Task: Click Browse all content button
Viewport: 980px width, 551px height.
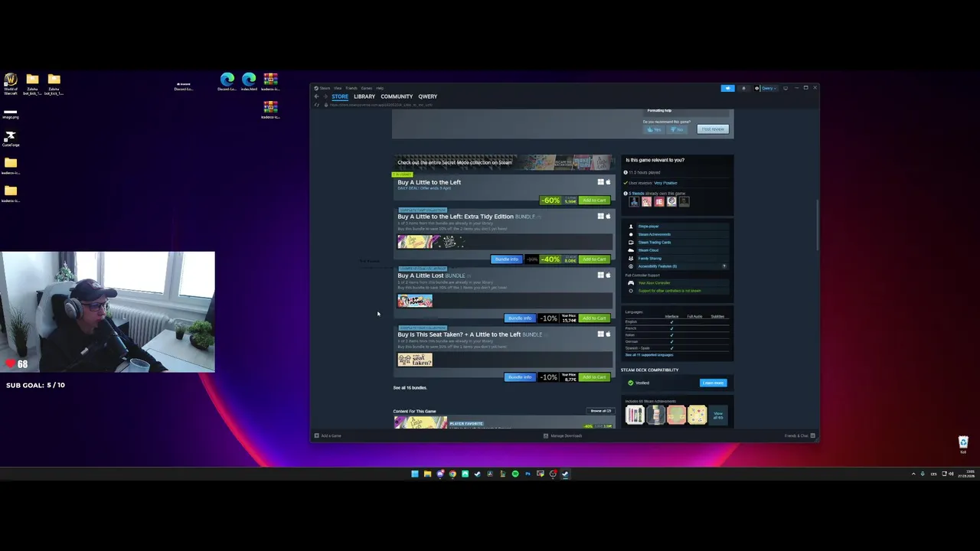Action: click(x=601, y=411)
